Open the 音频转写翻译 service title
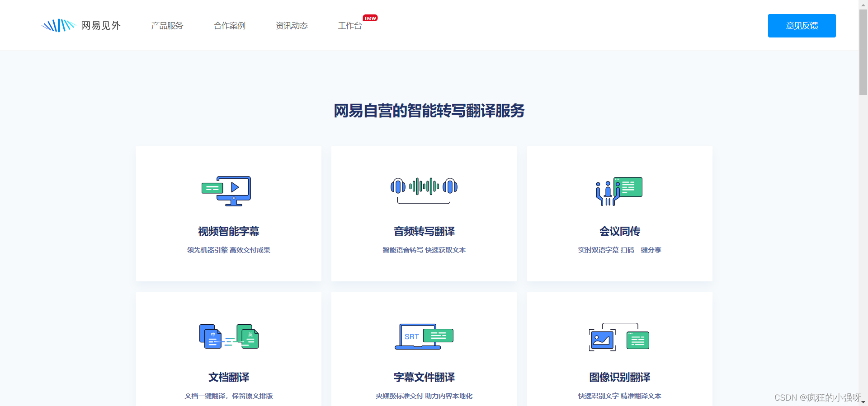This screenshot has height=406, width=868. [x=424, y=231]
